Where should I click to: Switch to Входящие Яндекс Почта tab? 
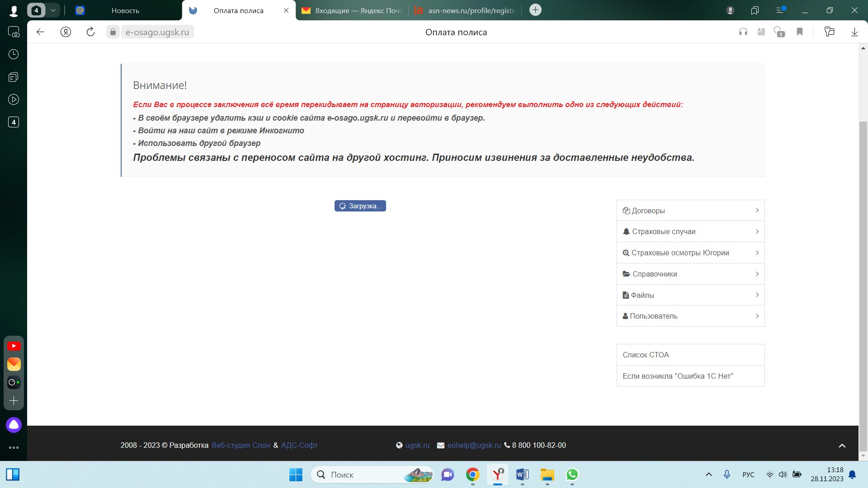(353, 10)
